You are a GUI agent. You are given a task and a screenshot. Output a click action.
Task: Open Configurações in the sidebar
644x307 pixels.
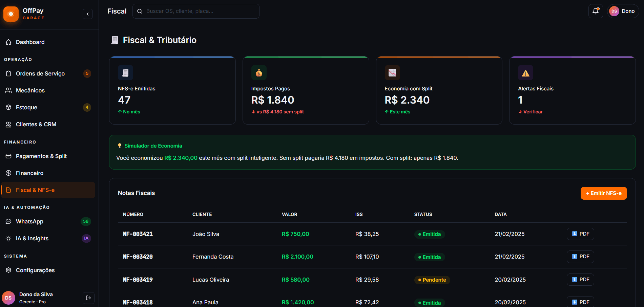point(35,270)
